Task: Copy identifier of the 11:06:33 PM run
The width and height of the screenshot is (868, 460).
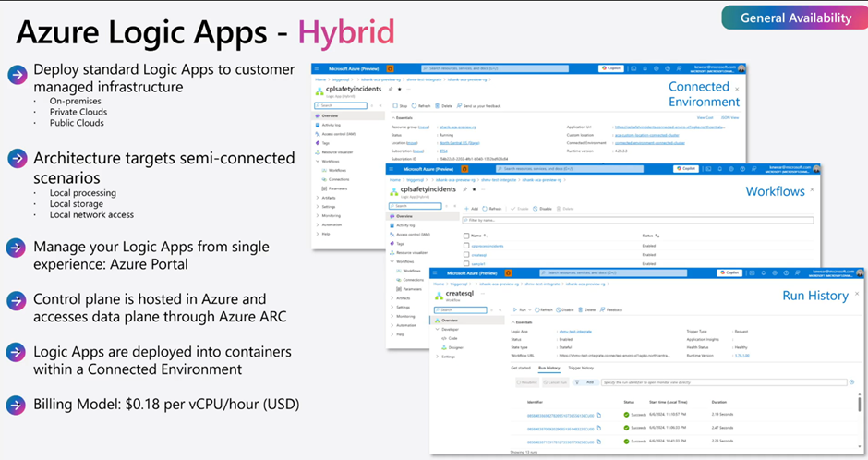Action: tap(599, 428)
